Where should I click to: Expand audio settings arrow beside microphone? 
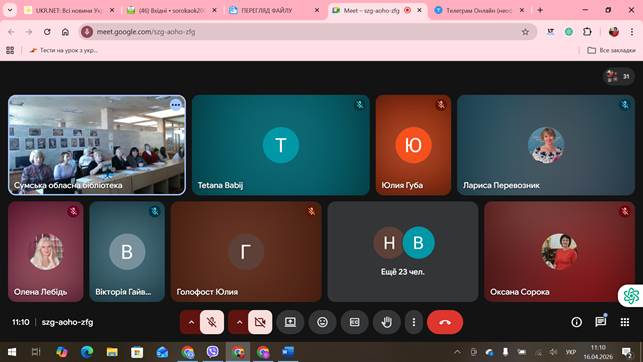[x=191, y=322]
